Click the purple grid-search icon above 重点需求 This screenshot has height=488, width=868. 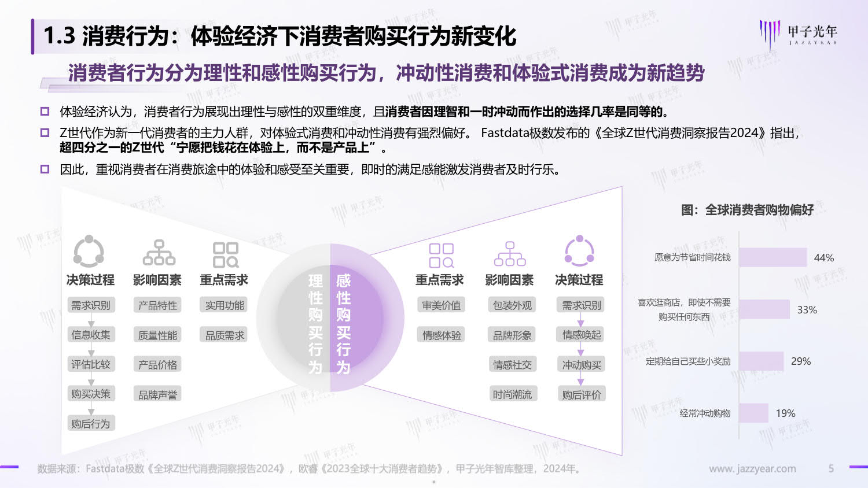tap(442, 255)
